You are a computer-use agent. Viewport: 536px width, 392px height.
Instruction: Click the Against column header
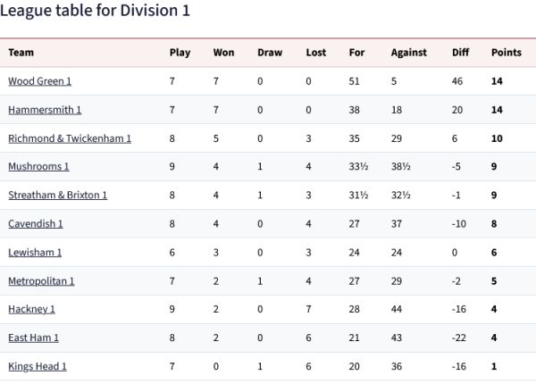click(409, 53)
